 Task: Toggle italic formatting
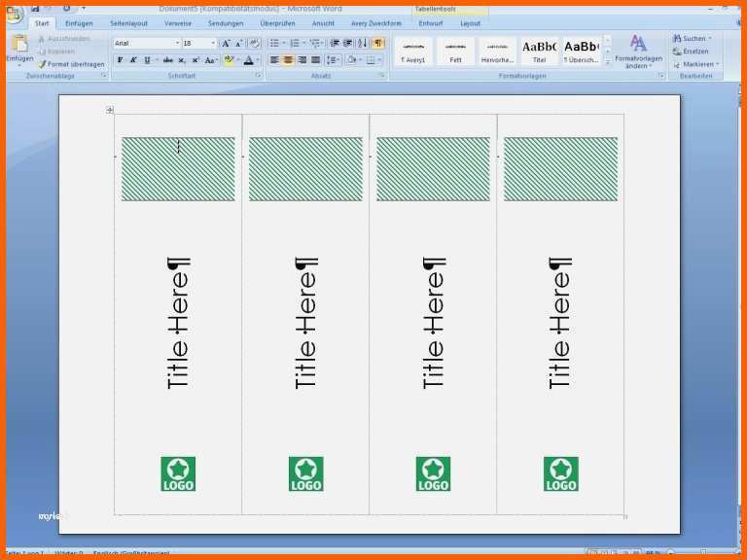point(133,60)
